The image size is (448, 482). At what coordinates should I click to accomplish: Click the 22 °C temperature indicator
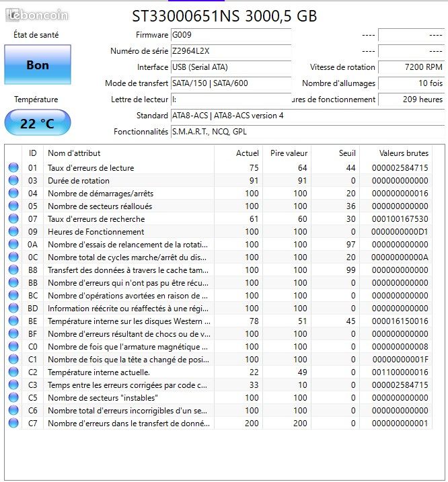(x=38, y=122)
